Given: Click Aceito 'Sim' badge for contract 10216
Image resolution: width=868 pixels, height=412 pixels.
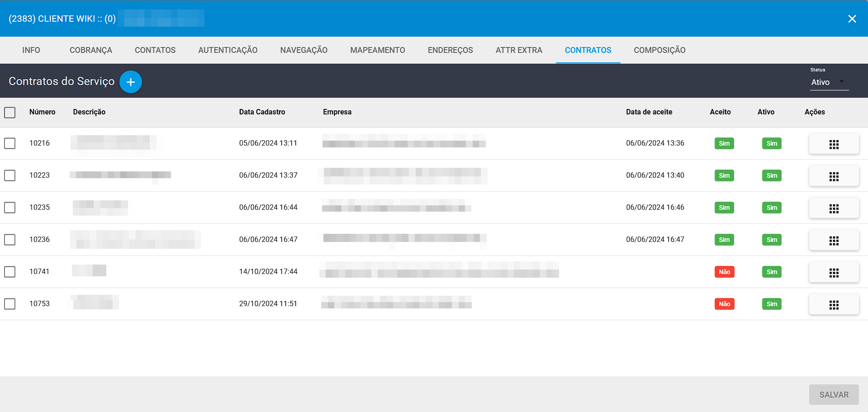Looking at the screenshot, I should (x=724, y=143).
